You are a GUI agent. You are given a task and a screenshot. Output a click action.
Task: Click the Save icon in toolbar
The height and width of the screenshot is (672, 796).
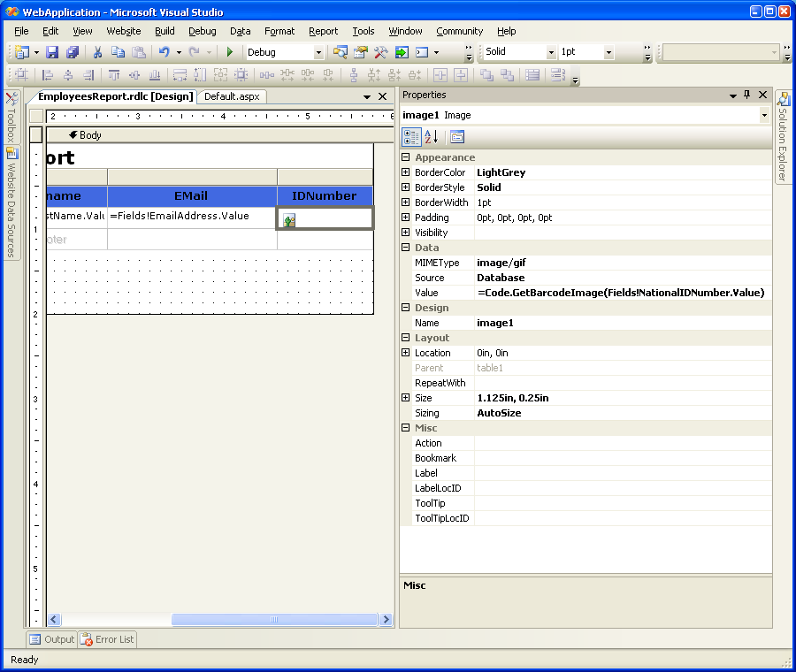pos(52,52)
